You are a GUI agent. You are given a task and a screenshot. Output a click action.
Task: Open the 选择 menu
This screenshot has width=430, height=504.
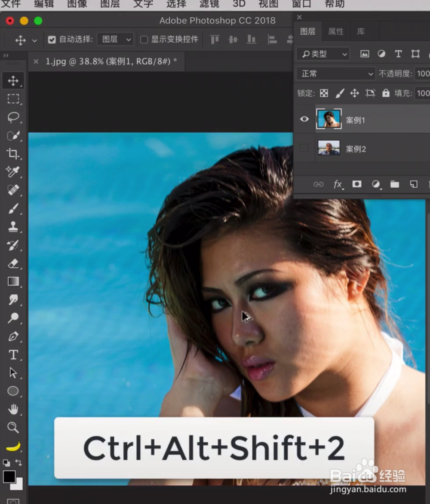(x=176, y=3)
